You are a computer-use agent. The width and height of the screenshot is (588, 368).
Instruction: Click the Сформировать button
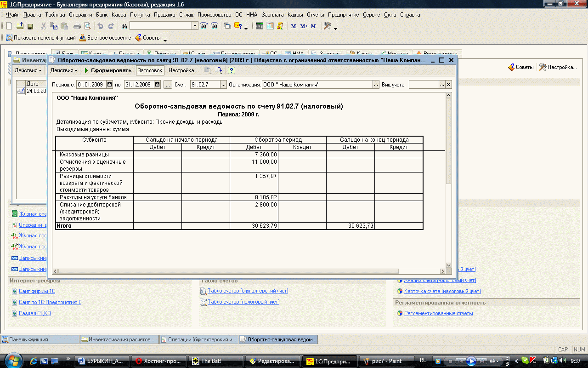(108, 70)
